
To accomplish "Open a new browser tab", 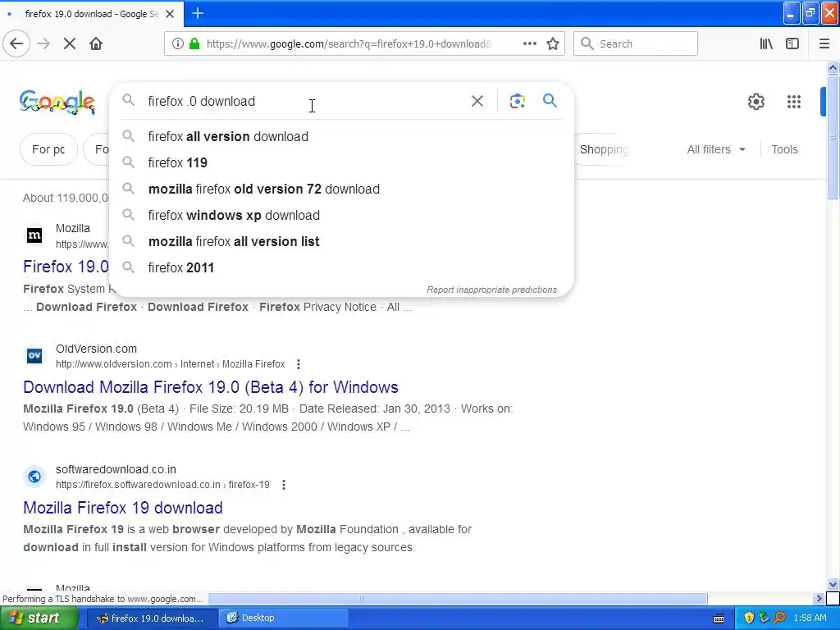I will point(198,13).
